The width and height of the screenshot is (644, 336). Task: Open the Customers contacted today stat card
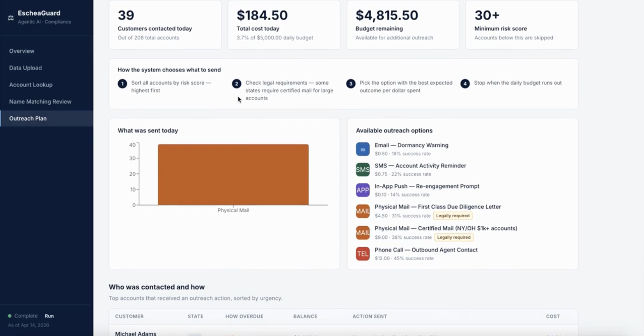pos(165,25)
